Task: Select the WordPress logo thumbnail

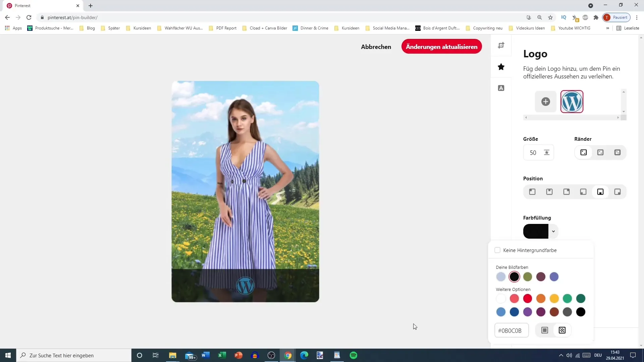Action: (572, 102)
